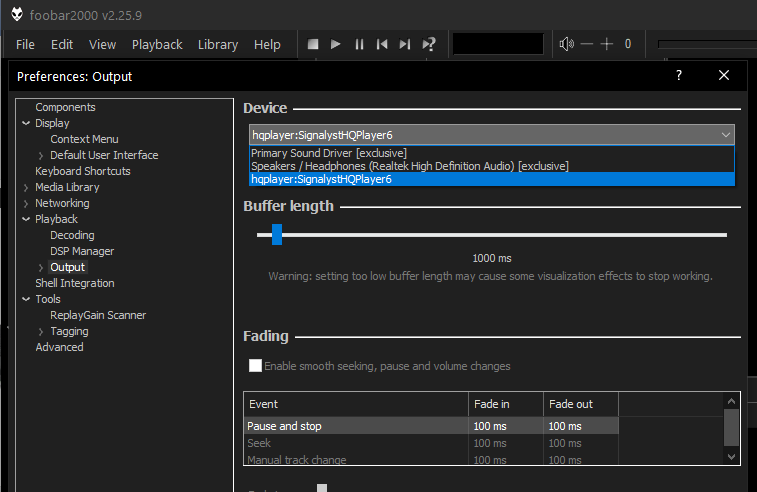Skip to the previous track
757x492 pixels.
tap(382, 44)
